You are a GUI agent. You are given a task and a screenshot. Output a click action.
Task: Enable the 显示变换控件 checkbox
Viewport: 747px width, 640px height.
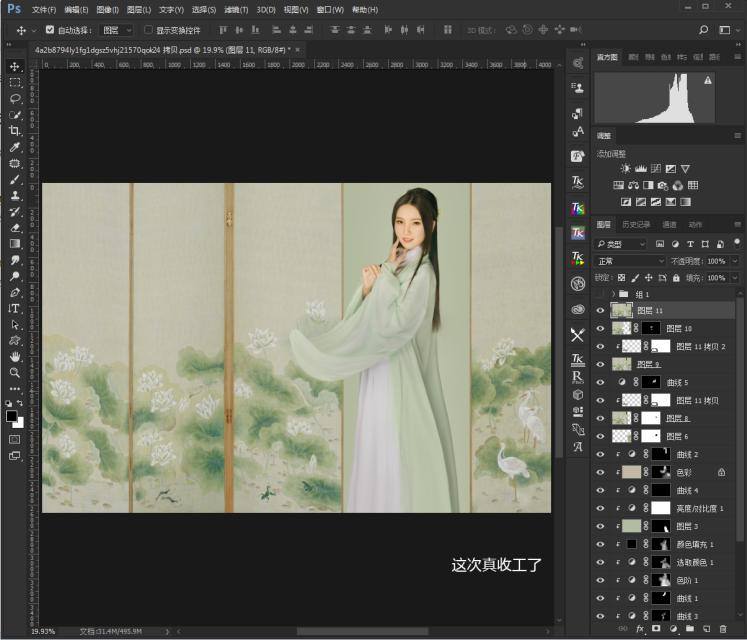148,30
